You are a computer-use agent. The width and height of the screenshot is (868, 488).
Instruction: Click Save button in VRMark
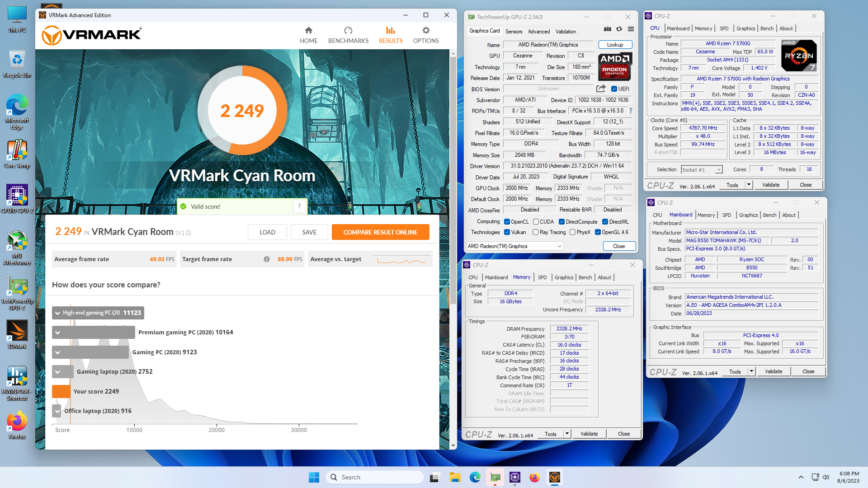click(x=309, y=232)
